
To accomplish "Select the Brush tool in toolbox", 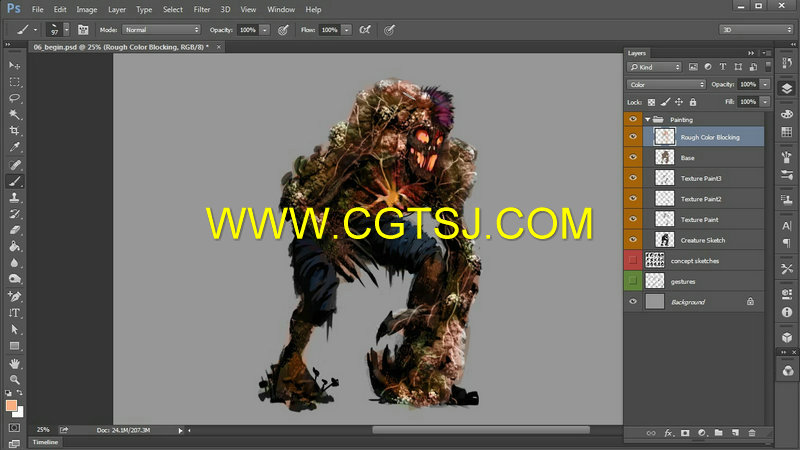I will tap(14, 181).
